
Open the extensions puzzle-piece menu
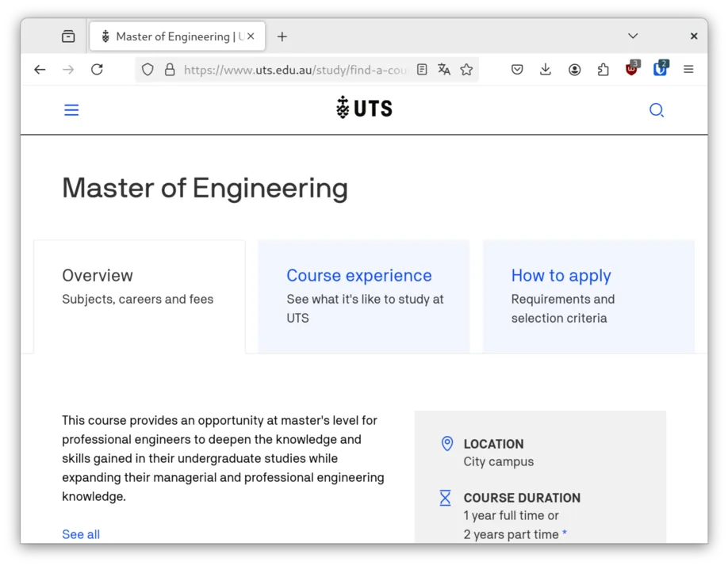(x=603, y=70)
